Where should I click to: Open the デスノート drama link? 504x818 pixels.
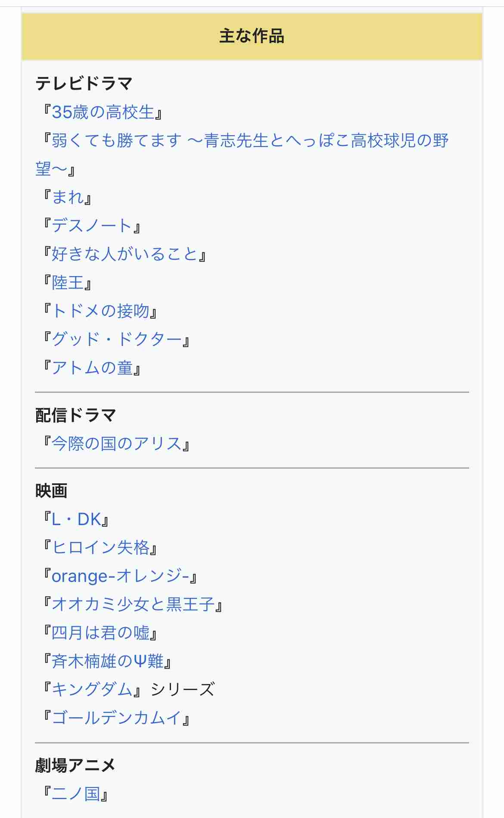[92, 226]
